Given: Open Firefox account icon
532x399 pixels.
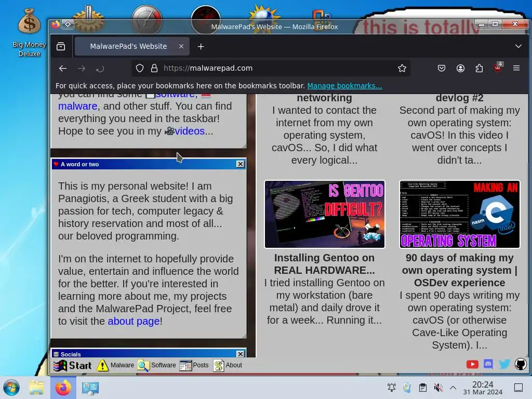Looking at the screenshot, I should 460,68.
